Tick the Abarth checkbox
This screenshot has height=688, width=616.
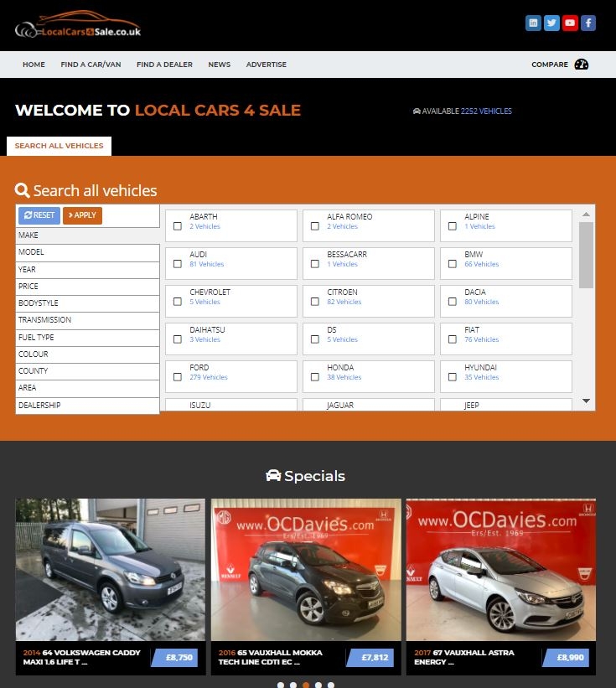coord(177,226)
